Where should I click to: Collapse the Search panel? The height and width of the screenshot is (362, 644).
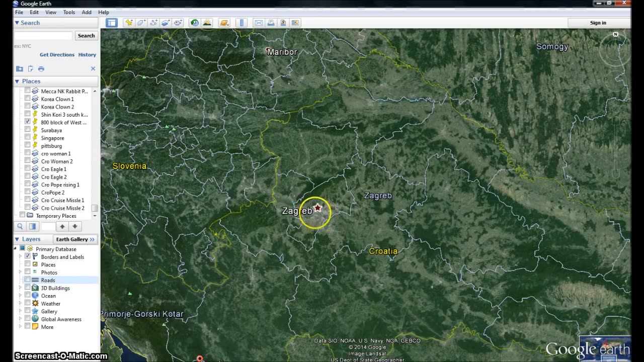pyautogui.click(x=17, y=23)
